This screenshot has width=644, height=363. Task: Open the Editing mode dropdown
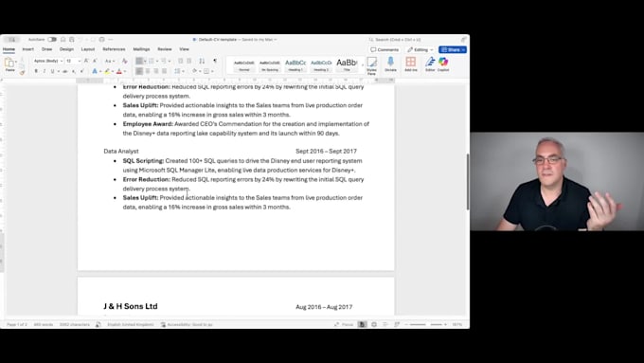pyautogui.click(x=420, y=49)
